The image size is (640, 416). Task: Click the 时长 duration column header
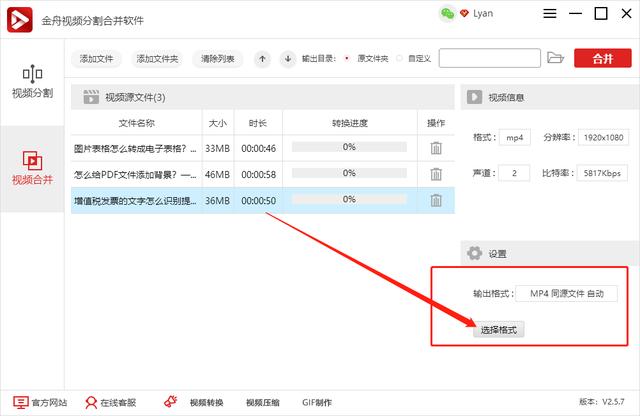click(258, 123)
